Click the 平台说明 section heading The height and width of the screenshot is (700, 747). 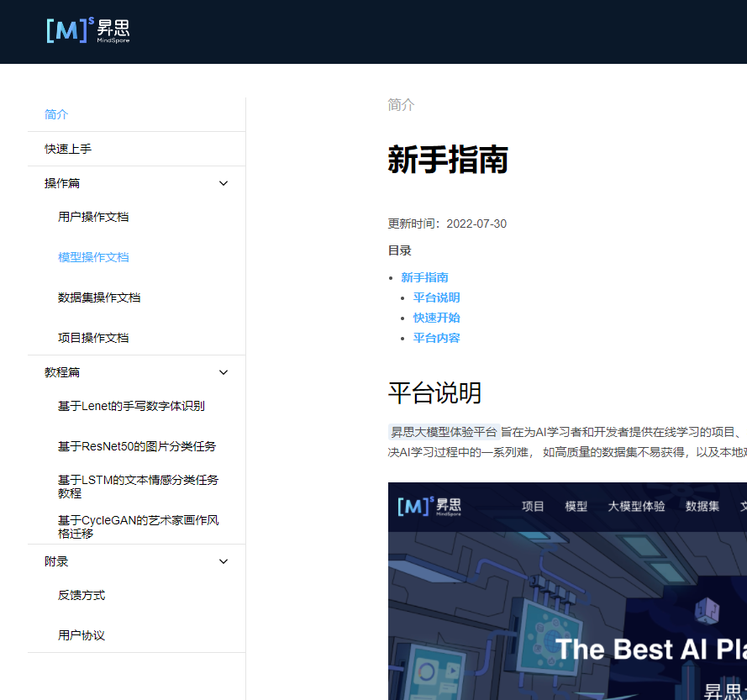coord(434,393)
